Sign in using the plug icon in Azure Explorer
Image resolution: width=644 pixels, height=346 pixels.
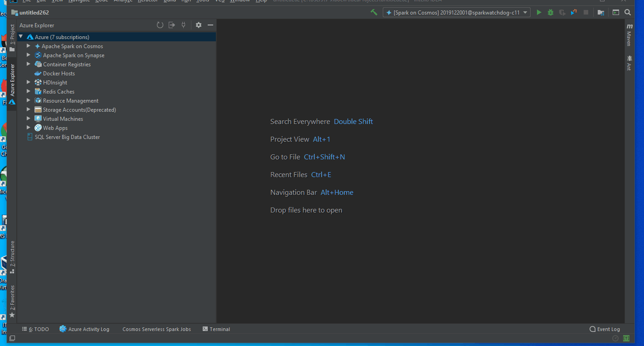click(x=183, y=25)
